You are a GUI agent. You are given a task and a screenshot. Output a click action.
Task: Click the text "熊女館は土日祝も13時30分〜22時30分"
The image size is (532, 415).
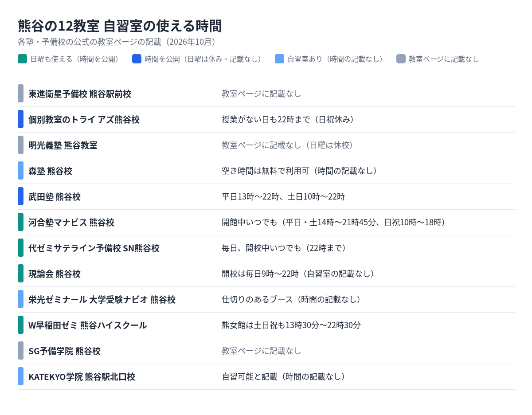coord(291,325)
